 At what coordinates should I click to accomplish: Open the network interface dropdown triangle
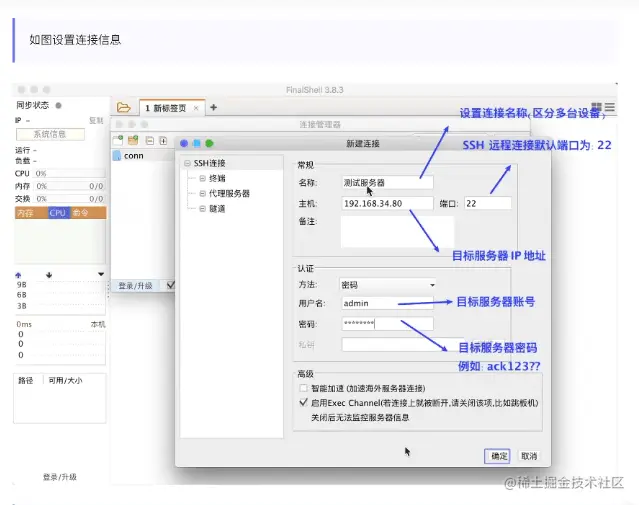click(101, 274)
